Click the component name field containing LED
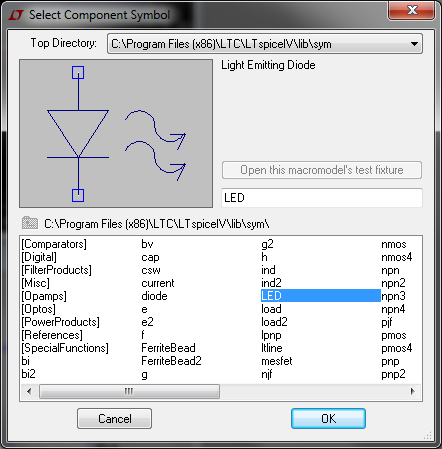Viewport: 442px width, 449px height. tap(322, 198)
